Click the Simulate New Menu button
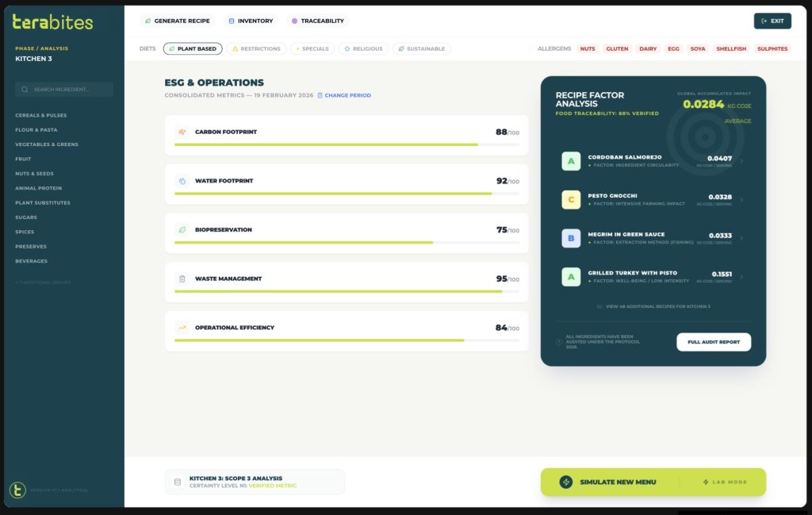This screenshot has width=812, height=515. tap(609, 482)
